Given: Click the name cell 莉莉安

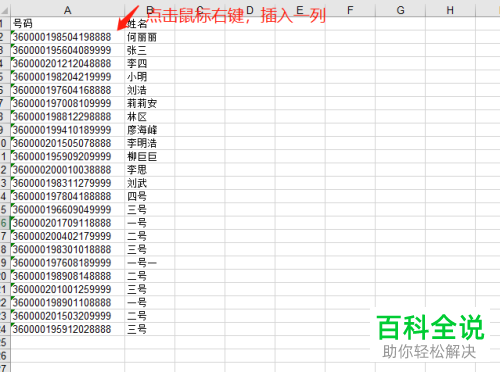Looking at the screenshot, I should tap(150, 103).
